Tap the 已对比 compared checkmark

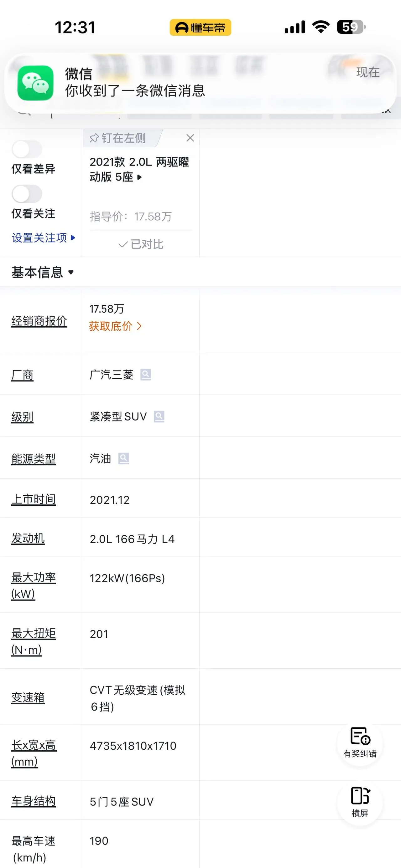coord(141,244)
